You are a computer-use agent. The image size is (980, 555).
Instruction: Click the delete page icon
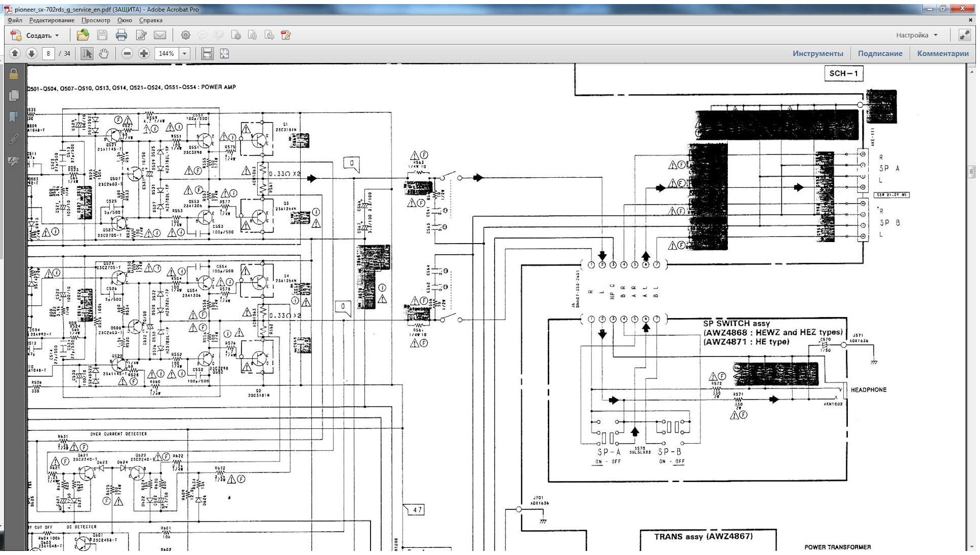pyautogui.click(x=236, y=35)
